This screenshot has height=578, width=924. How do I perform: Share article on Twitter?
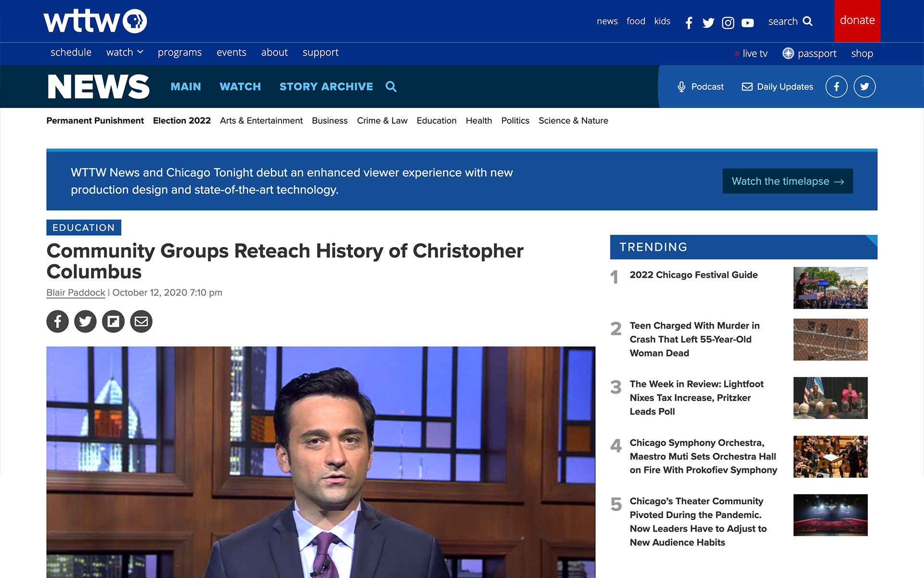(x=85, y=321)
